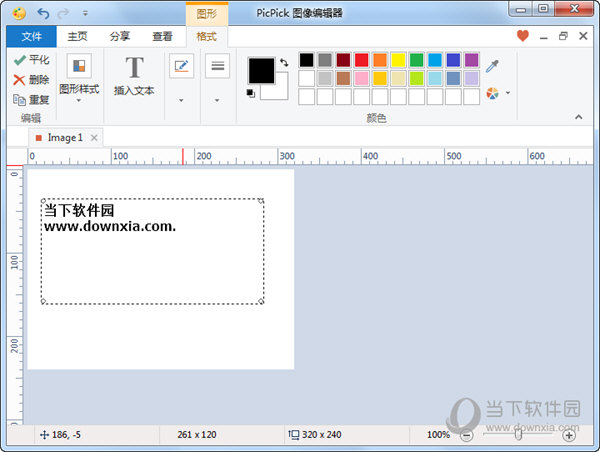Image resolution: width=600 pixels, height=452 pixels.
Task: Click the top-left handle of the text box
Action: (x=43, y=201)
